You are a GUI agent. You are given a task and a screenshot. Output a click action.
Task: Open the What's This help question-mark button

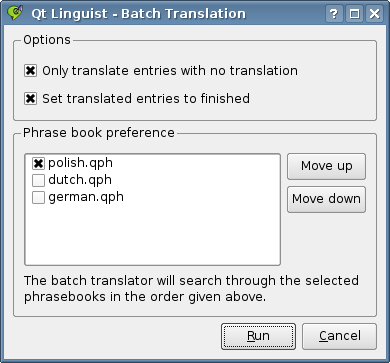point(334,14)
